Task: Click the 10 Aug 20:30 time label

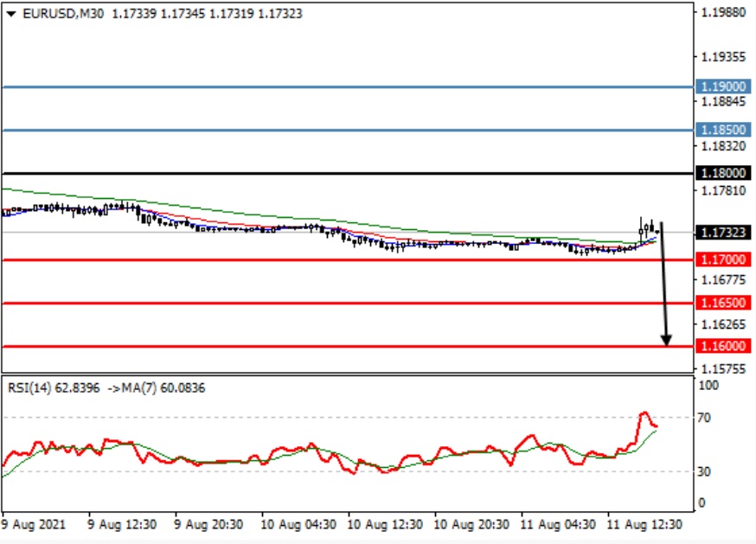Action: (471, 524)
